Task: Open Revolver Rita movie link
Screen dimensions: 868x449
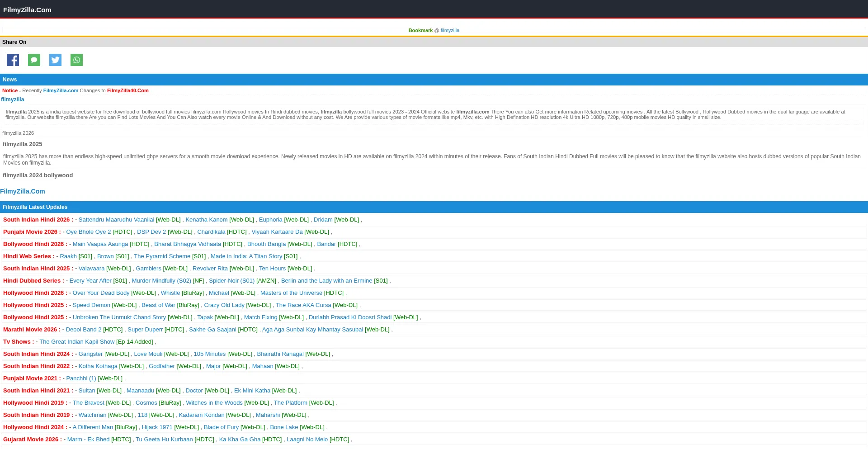Action: tap(210, 269)
